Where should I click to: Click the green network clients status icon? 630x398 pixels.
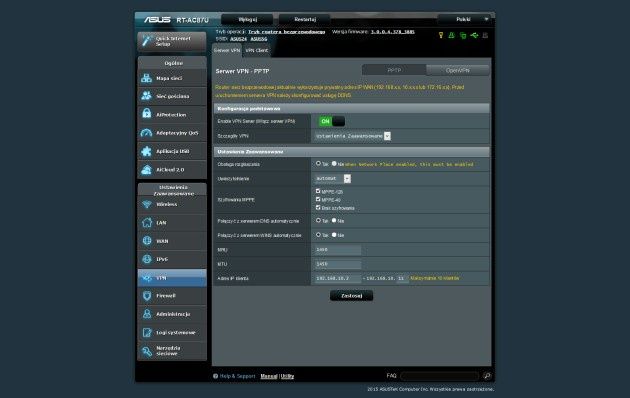click(x=463, y=35)
